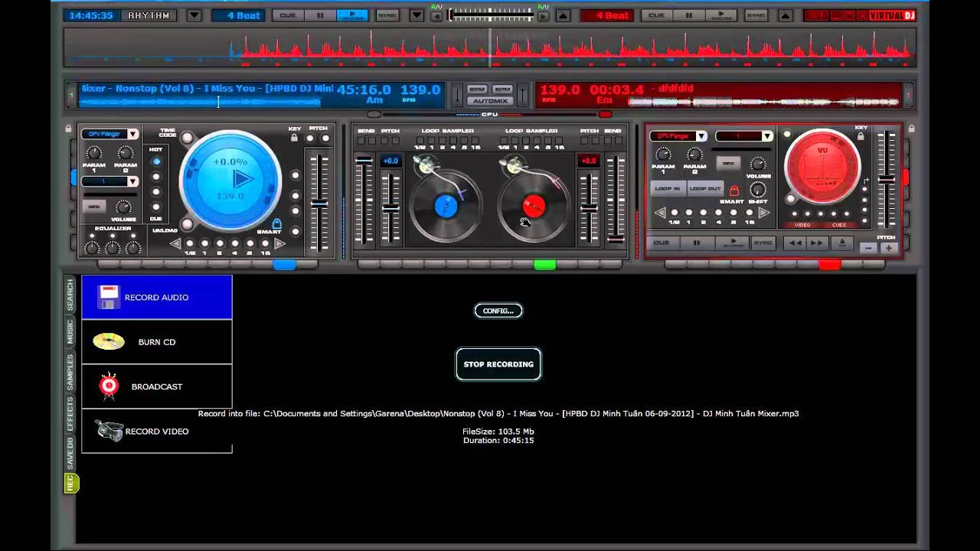Screen dimensions: 980x551
Task: Extend left deck loop with right arrow
Action: tap(279, 243)
